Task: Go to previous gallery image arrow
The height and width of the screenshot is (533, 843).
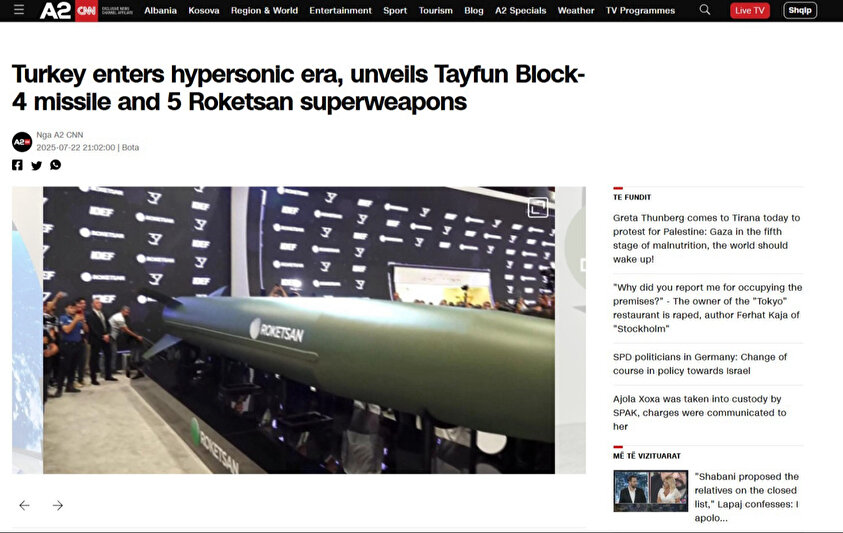Action: (24, 505)
